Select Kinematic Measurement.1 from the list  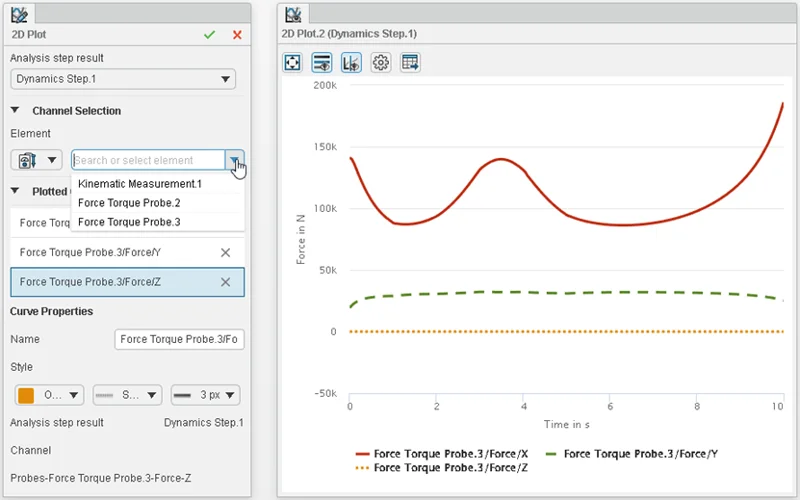[140, 184]
